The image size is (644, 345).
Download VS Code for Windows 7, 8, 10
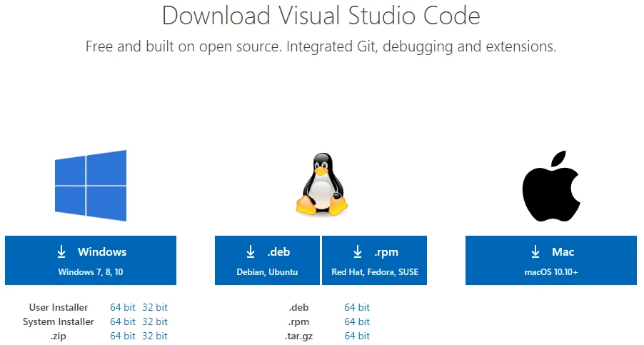91,261
